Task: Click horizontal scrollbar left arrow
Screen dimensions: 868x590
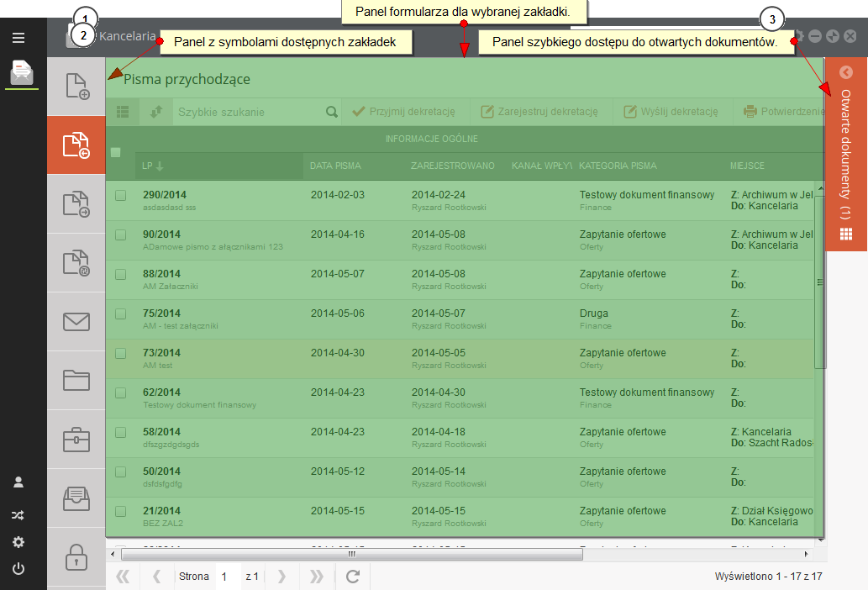Action: pos(113,554)
